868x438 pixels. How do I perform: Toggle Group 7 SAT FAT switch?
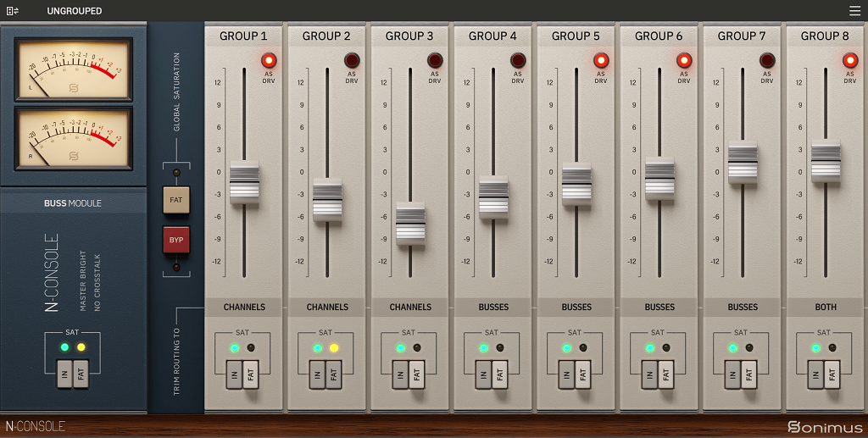[x=749, y=374]
